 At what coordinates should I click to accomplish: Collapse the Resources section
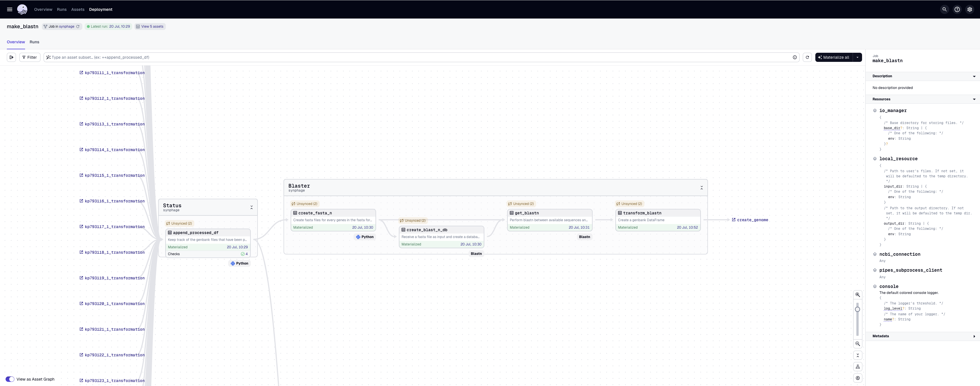(974, 99)
